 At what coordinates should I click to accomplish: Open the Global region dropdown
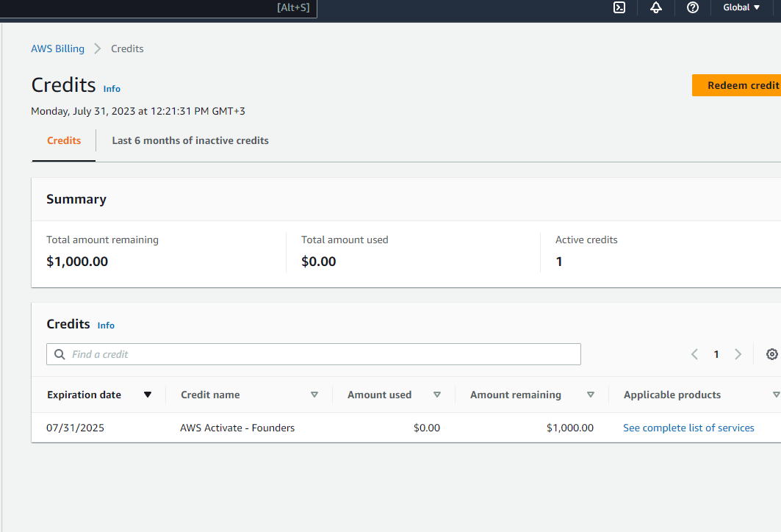[x=741, y=7]
